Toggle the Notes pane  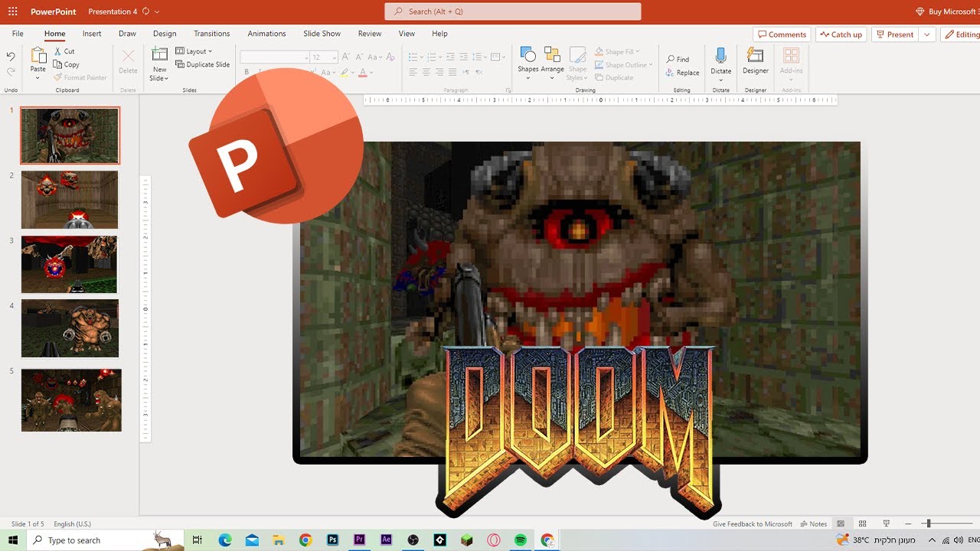click(x=814, y=524)
